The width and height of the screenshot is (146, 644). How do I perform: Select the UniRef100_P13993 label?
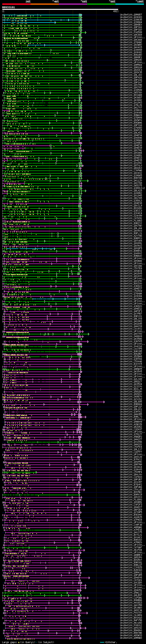point(131,499)
